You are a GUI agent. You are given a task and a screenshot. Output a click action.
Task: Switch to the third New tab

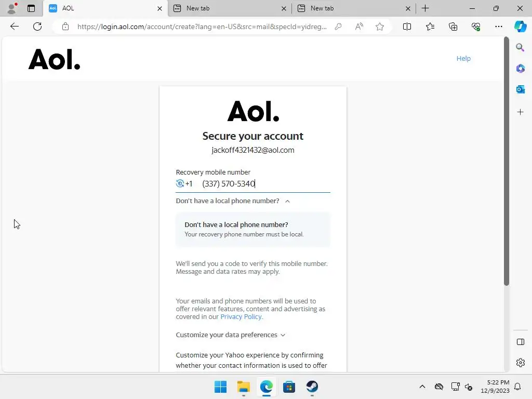tap(353, 8)
